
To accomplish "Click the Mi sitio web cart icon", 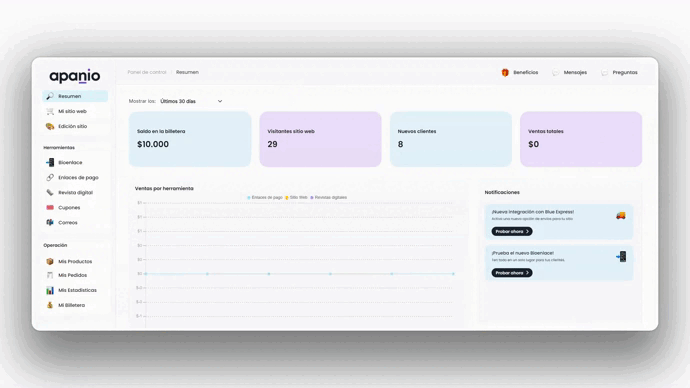I will tap(50, 111).
